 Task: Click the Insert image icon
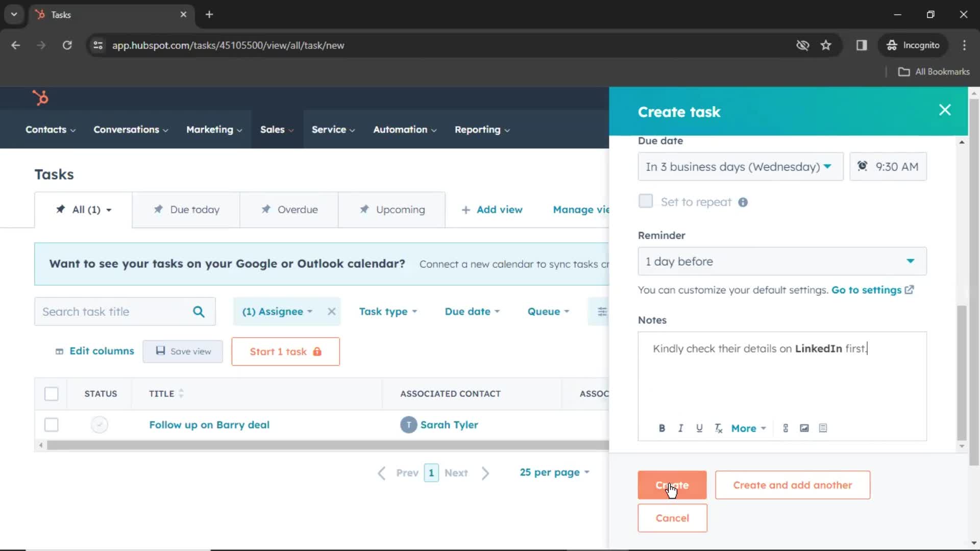click(804, 428)
